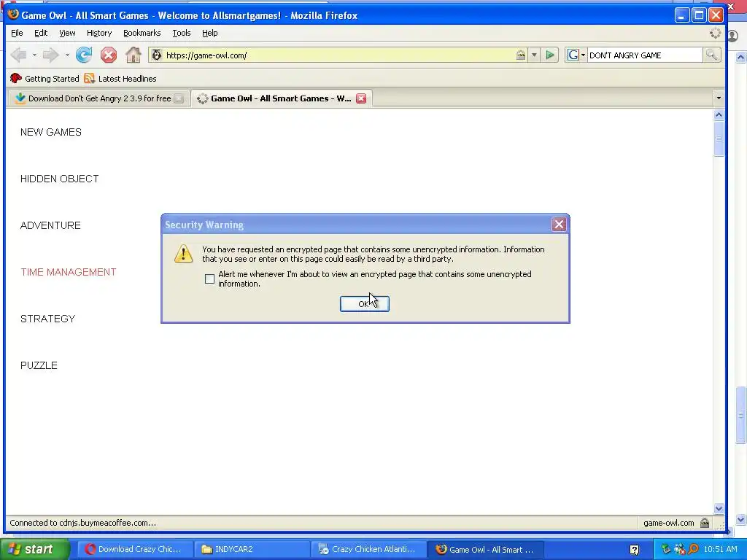The height and width of the screenshot is (560, 747).
Task: Open the list all tabs dropdown
Action: (719, 98)
